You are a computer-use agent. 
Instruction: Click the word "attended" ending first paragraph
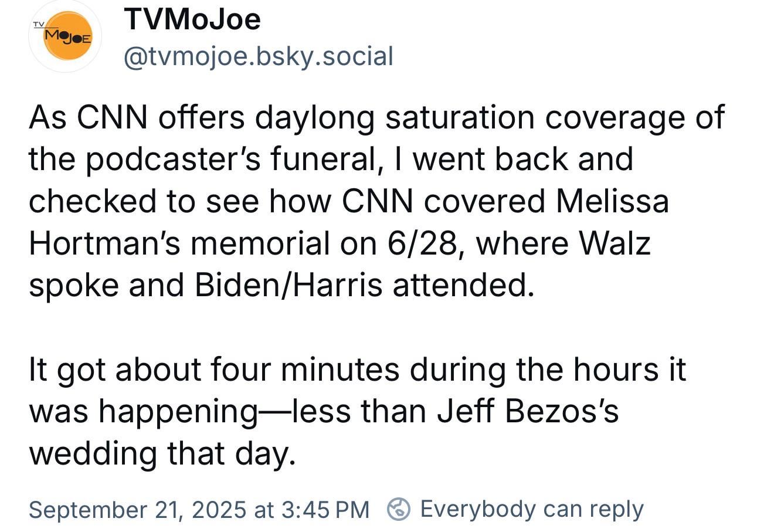click(x=463, y=285)
